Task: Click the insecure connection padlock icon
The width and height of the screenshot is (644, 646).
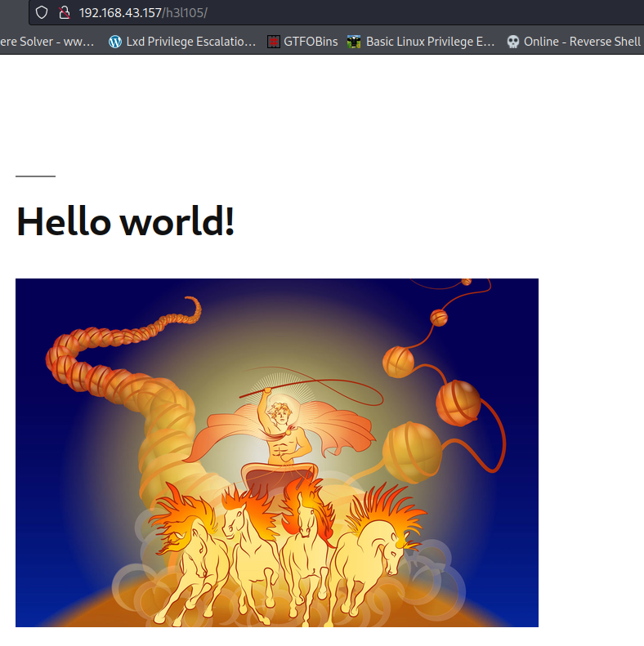Action: tap(64, 13)
